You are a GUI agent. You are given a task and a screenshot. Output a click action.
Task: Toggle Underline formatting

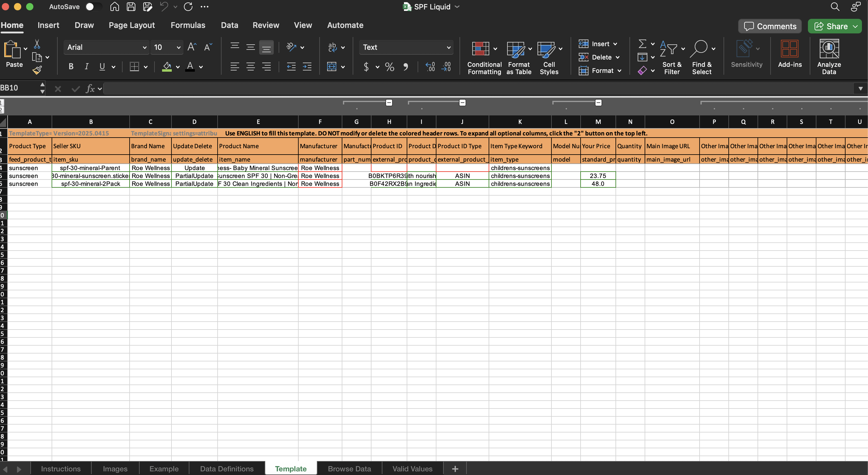point(102,67)
